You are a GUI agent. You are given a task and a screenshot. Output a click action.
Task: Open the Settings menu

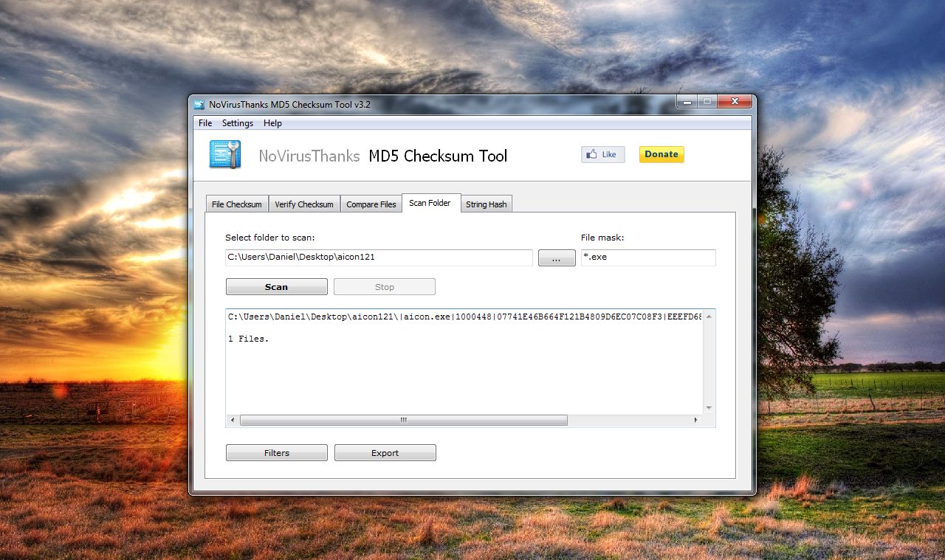pos(238,123)
